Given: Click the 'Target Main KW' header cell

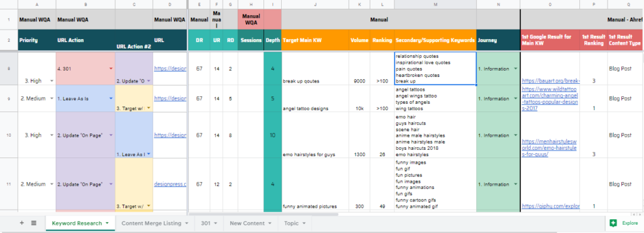Looking at the screenshot, I should pos(316,40).
